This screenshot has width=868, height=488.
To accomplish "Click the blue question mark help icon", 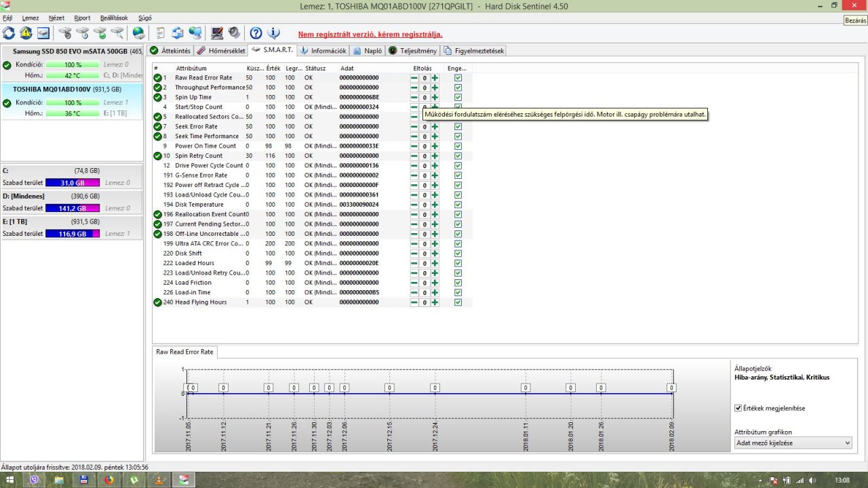I will coord(256,33).
